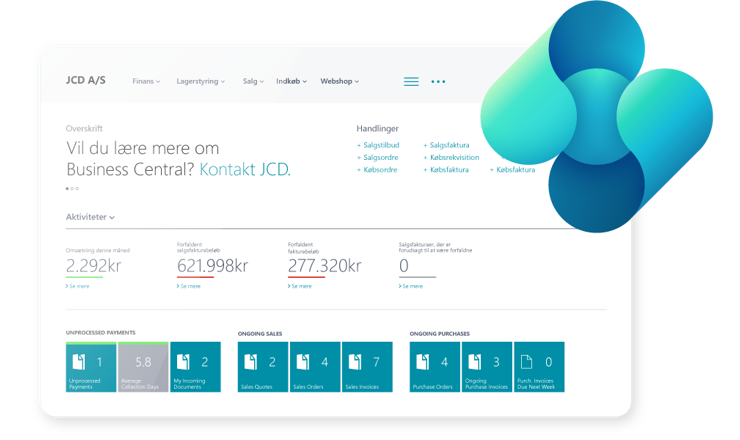This screenshot has width=740, height=440.
Task: Open the Sales Invoices tile
Action: [x=367, y=367]
